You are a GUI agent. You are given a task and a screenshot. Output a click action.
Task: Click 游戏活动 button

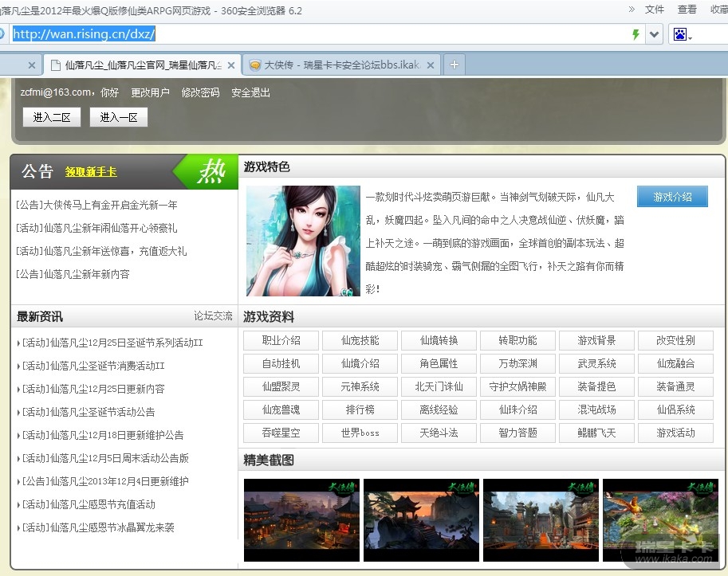[x=675, y=433]
